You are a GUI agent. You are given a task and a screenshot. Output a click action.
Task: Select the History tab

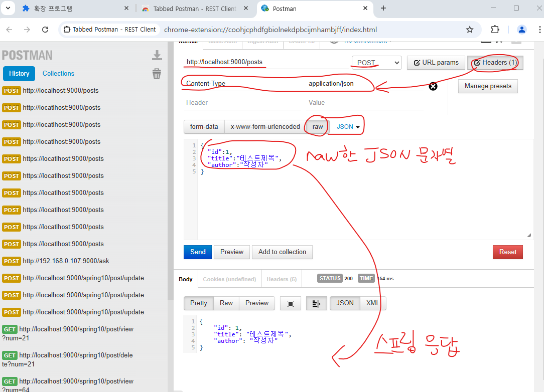[x=19, y=74]
